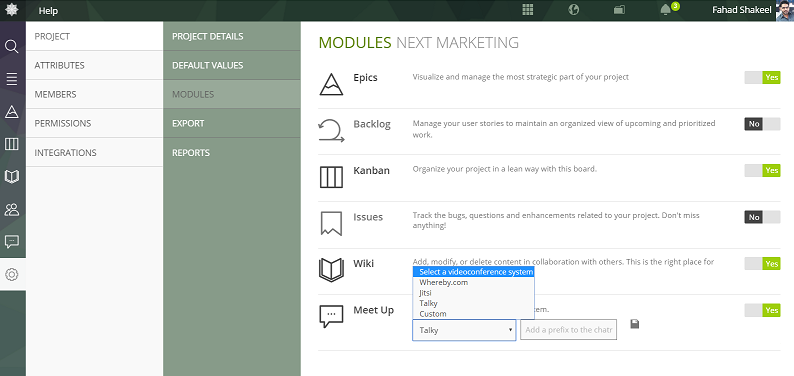
Task: Click the chatroom prefix input field
Action: point(569,329)
